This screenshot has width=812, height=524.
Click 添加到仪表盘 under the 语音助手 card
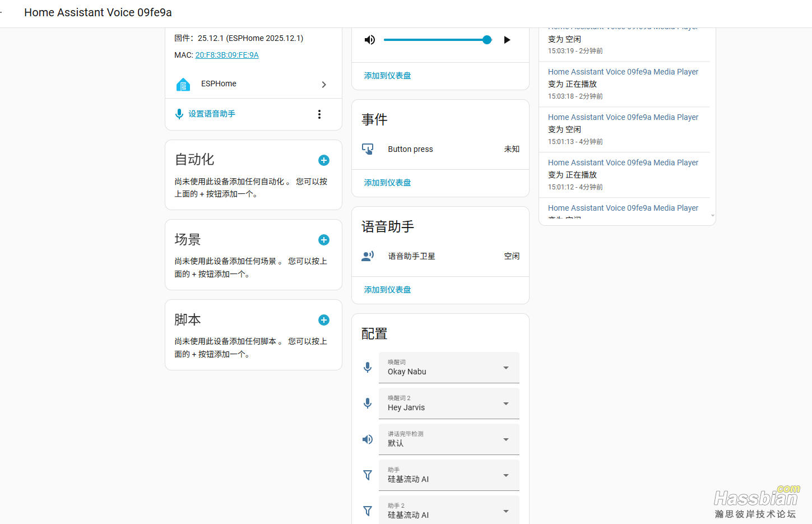[388, 290]
